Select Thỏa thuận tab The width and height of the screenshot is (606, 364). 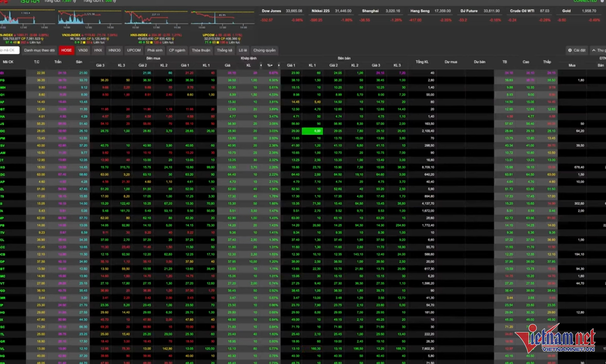[201, 50]
